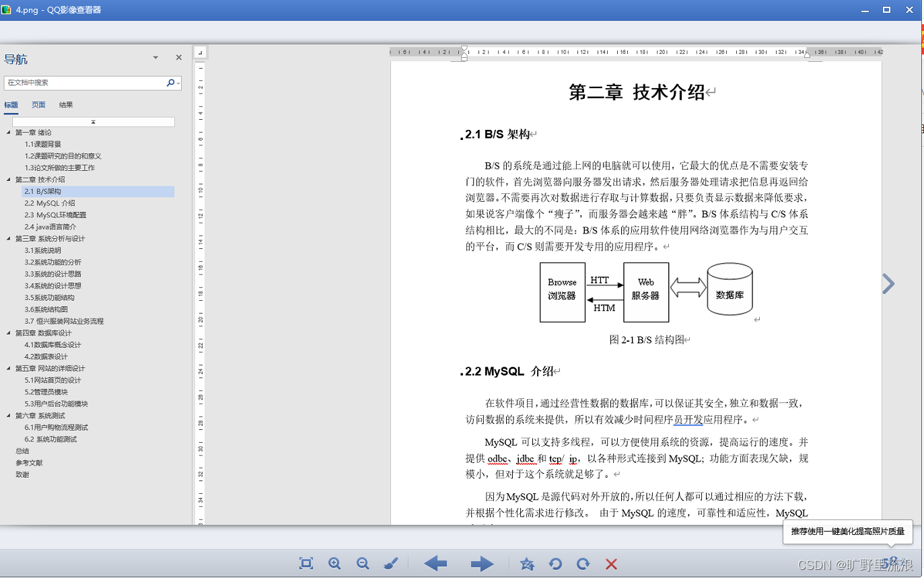
Task: Go to the previous image arrow
Action: (435, 564)
